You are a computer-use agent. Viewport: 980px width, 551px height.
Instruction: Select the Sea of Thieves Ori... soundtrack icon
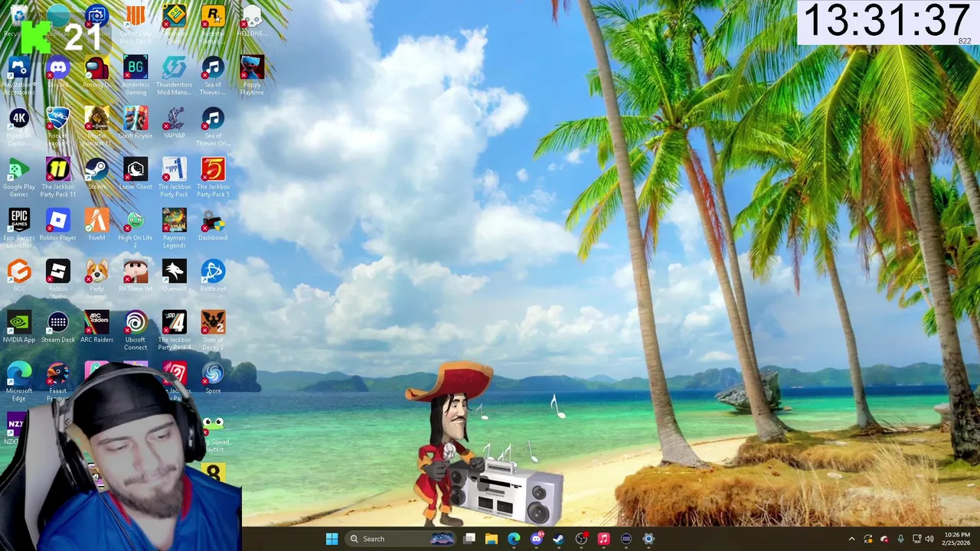click(x=213, y=127)
